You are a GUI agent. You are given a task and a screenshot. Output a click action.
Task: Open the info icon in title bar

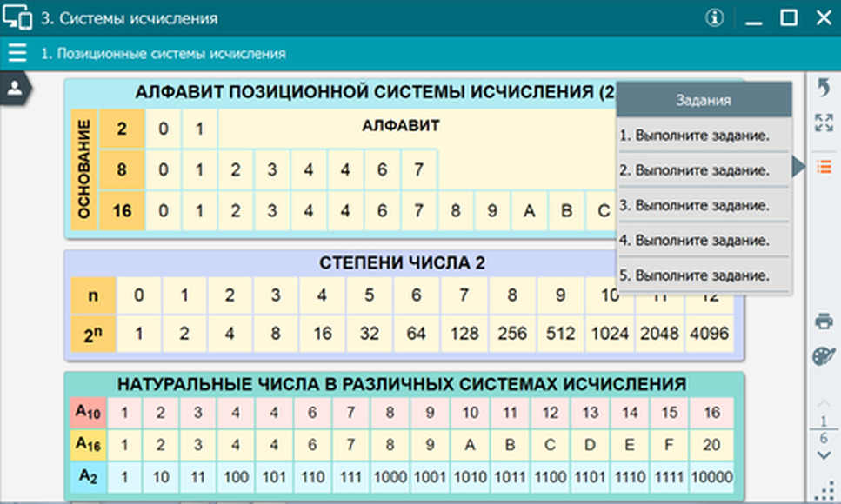tap(714, 17)
